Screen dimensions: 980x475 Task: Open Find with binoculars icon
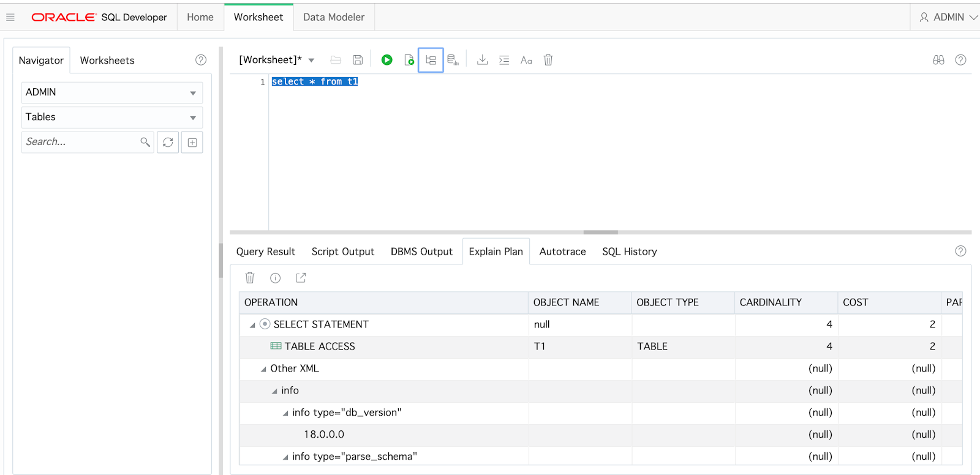point(938,60)
